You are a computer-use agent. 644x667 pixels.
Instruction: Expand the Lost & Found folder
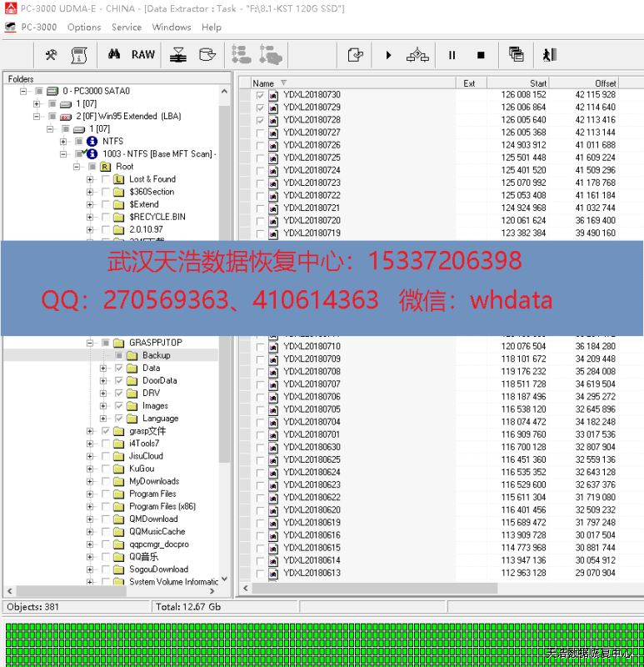pyautogui.click(x=90, y=179)
